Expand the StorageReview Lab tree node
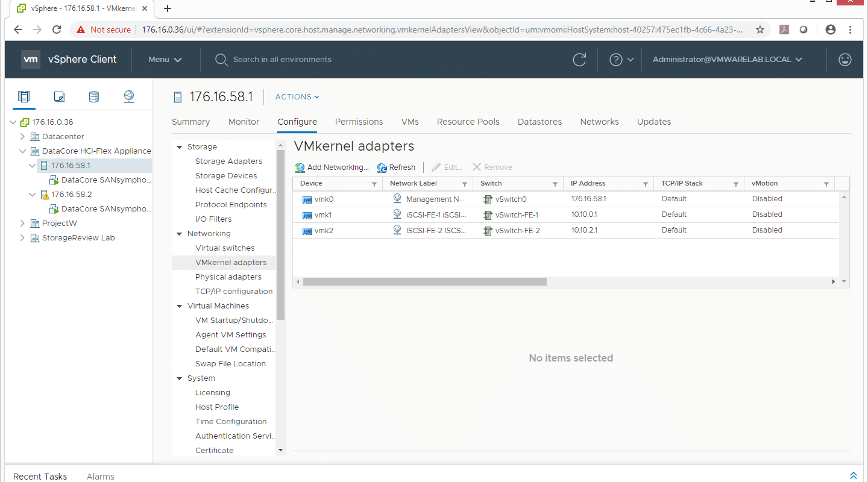Image resolution: width=868 pixels, height=482 pixels. [23, 238]
